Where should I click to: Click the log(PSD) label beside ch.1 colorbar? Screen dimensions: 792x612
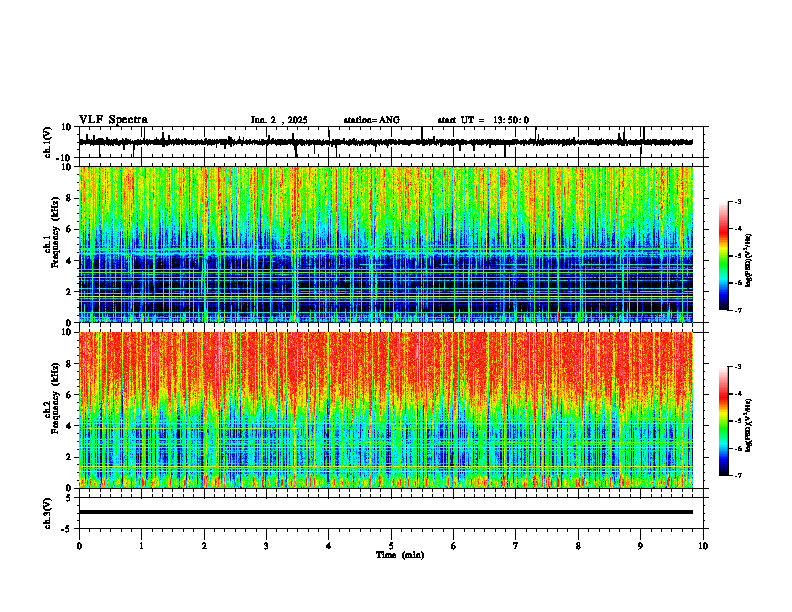(x=749, y=261)
